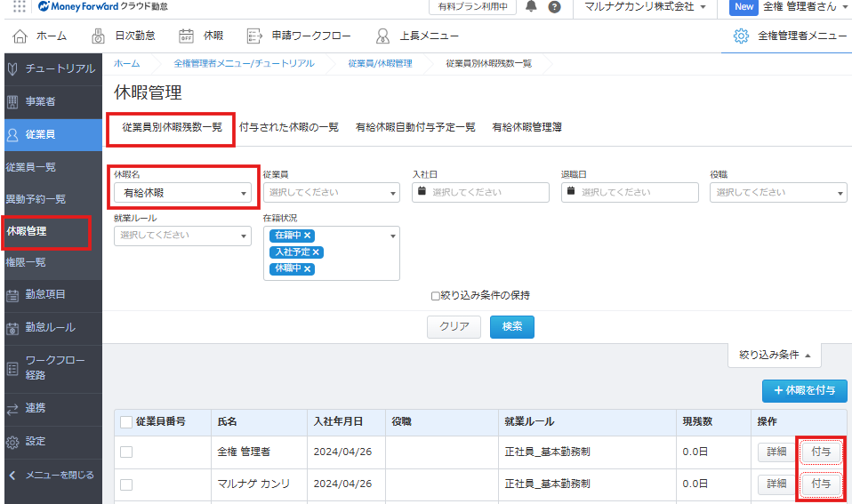Expand the 就業ルール dropdown

182,236
